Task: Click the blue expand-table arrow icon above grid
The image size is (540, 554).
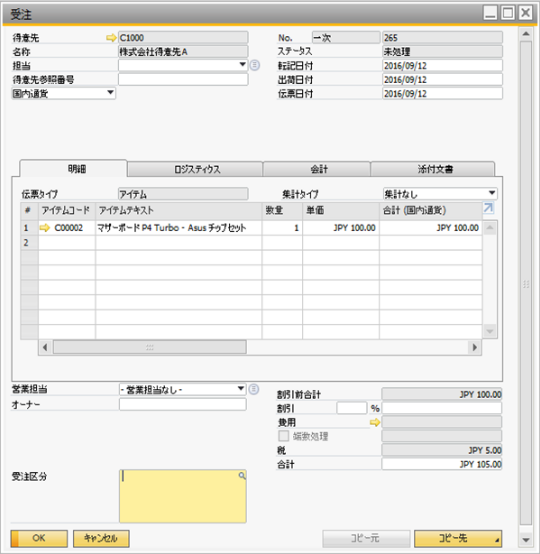Action: point(488,208)
